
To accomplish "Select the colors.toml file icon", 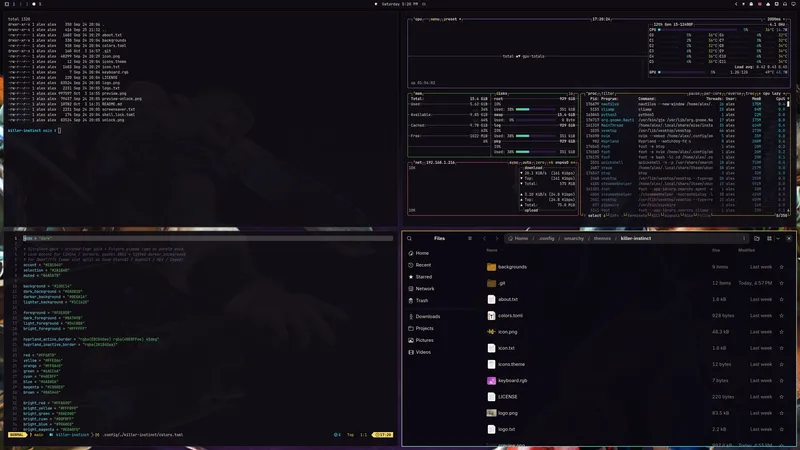I will pos(491,316).
